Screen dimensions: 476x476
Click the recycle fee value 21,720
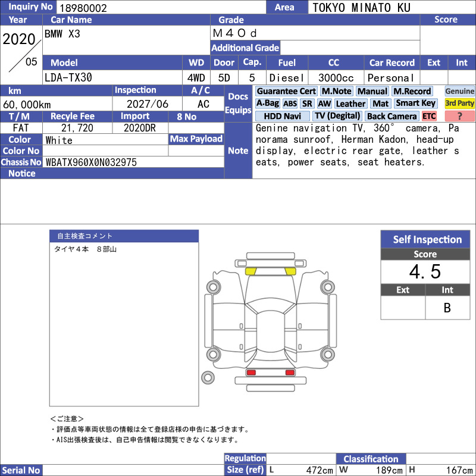point(77,128)
